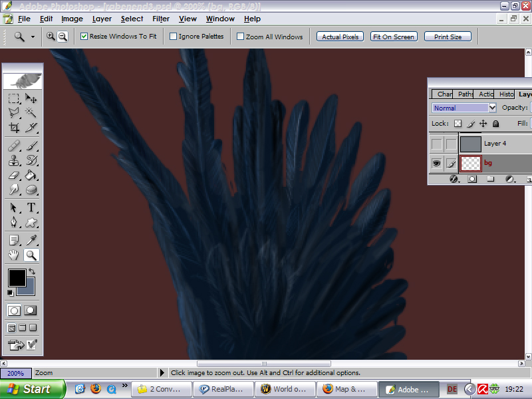Switch to World of Warcraft taskbar button
The image size is (532, 399).
click(x=285, y=389)
